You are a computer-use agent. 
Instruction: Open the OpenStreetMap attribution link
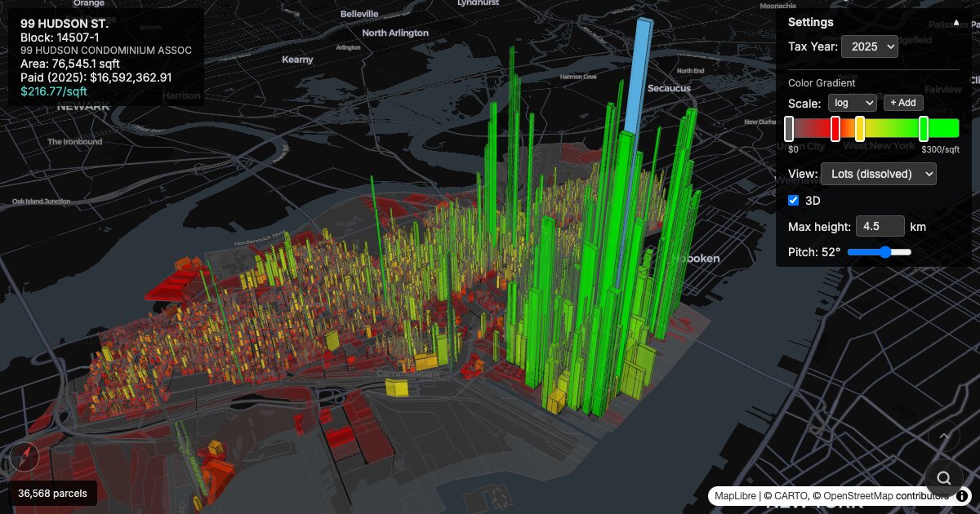click(x=857, y=496)
